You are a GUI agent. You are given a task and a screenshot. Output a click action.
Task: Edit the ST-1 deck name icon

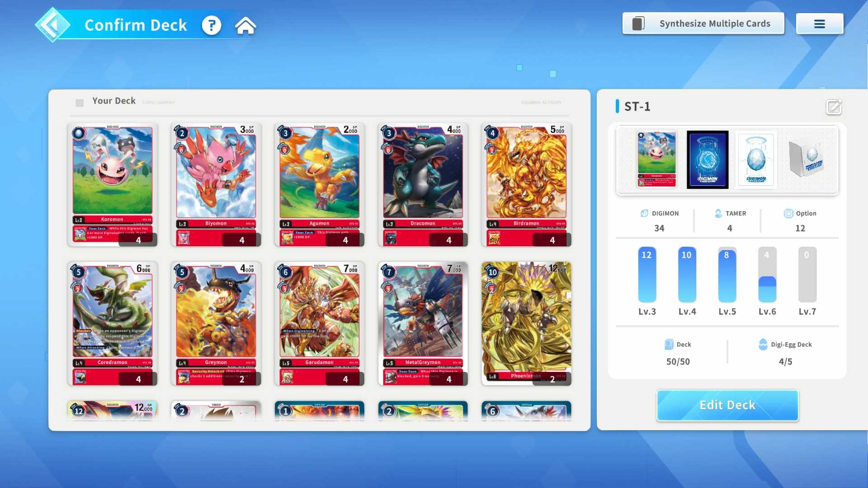click(x=834, y=107)
